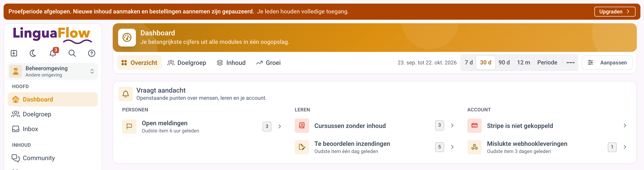Click the Cursussen zonder inhoud document icon

[302, 125]
